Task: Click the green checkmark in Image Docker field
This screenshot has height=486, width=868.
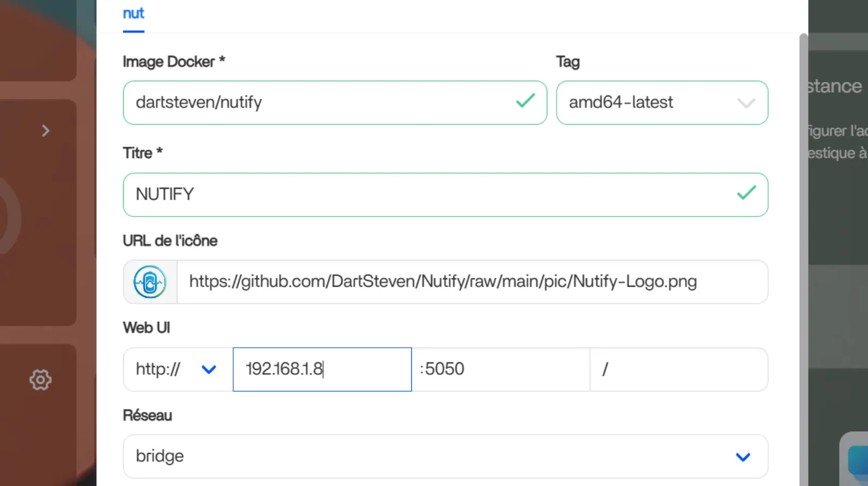Action: coord(525,101)
